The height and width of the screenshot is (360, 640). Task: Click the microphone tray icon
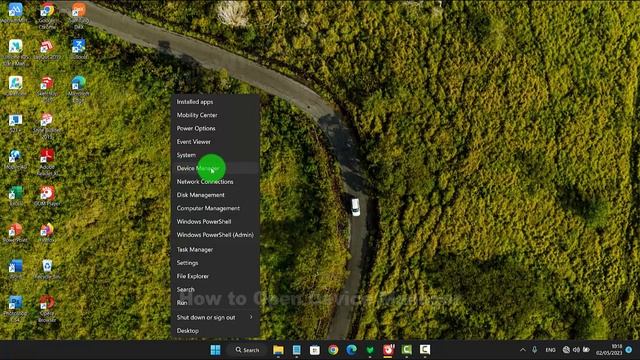click(x=535, y=350)
